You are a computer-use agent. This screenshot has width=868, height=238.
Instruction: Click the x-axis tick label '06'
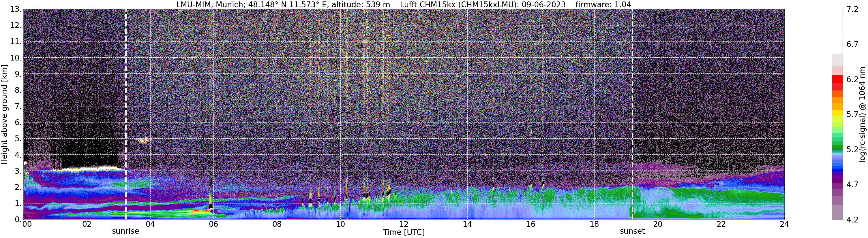coord(213,224)
